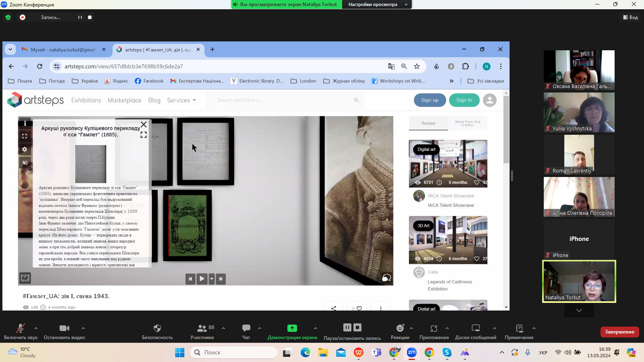The image size is (644, 362).
Task: Expand the Services dropdown menu
Action: click(182, 100)
